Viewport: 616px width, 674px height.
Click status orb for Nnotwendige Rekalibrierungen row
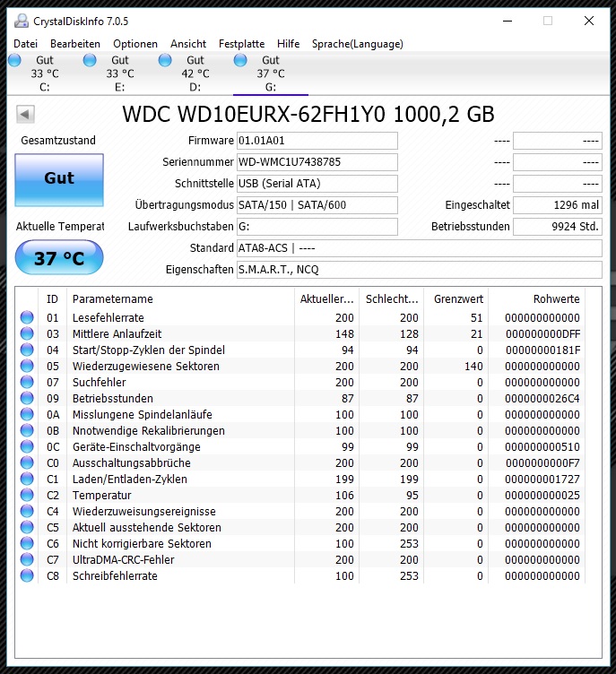coord(27,430)
